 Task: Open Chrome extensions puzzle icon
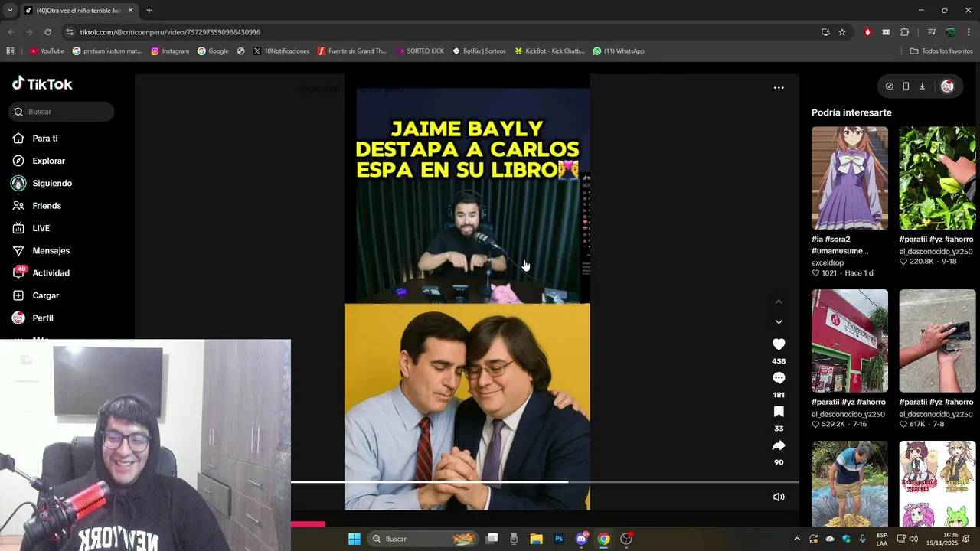[x=904, y=32]
